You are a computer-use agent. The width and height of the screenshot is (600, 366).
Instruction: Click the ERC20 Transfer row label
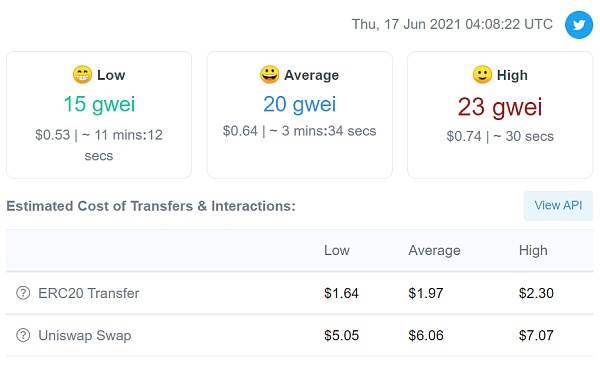89,293
